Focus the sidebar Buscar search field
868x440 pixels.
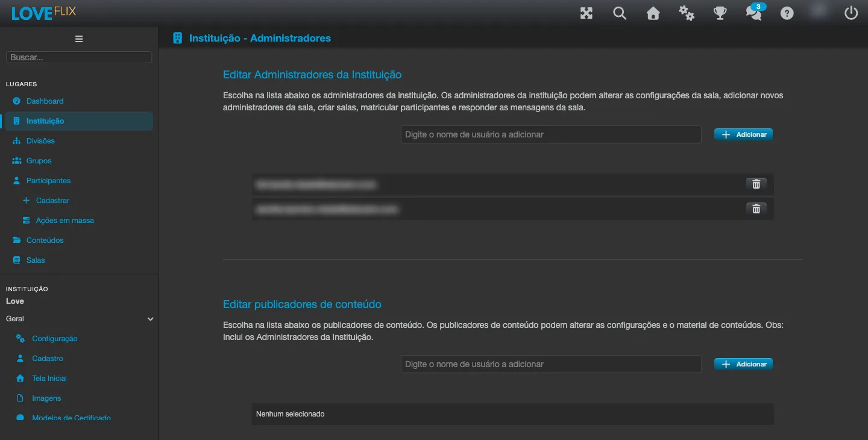coord(79,57)
